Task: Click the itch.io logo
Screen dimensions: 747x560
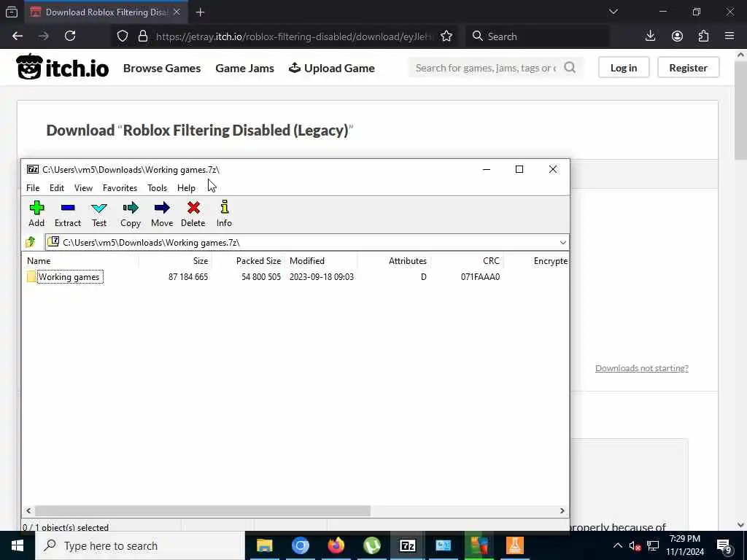Action: 63,67
